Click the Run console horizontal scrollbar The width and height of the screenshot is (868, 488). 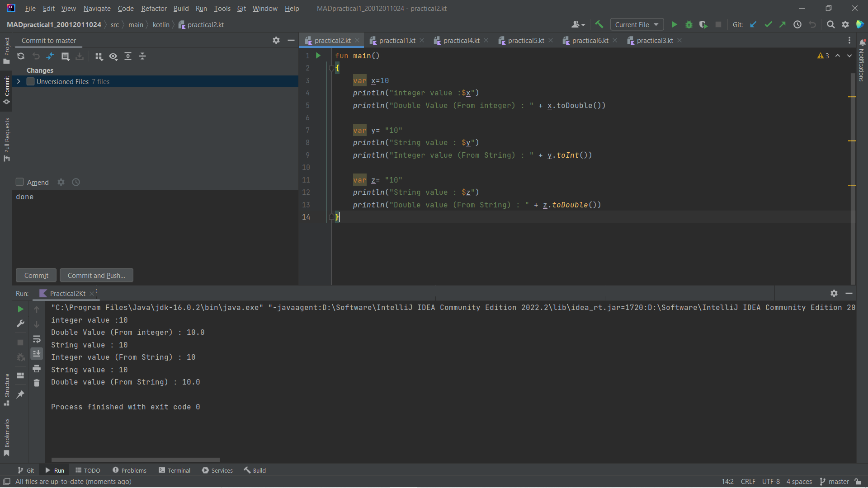135,460
